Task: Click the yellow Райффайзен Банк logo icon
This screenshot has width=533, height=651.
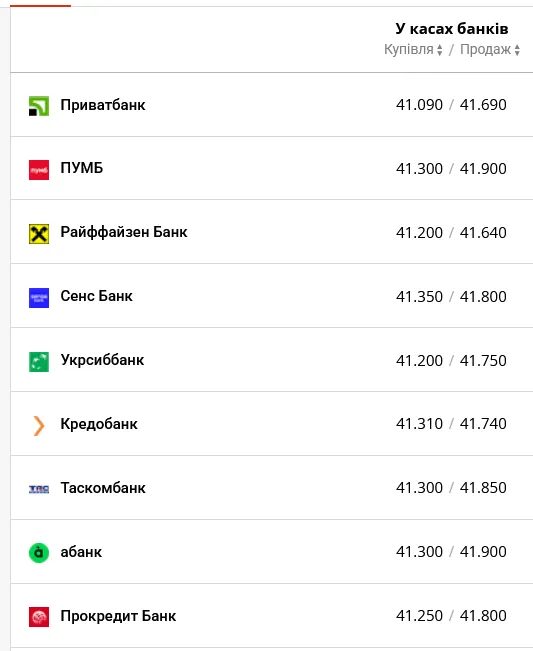Action: [39, 234]
